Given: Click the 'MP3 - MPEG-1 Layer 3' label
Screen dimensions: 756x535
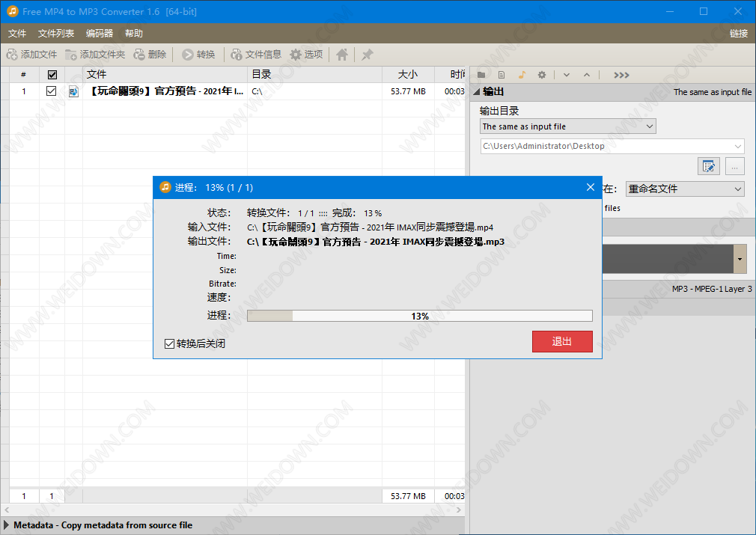Looking at the screenshot, I should click(712, 289).
